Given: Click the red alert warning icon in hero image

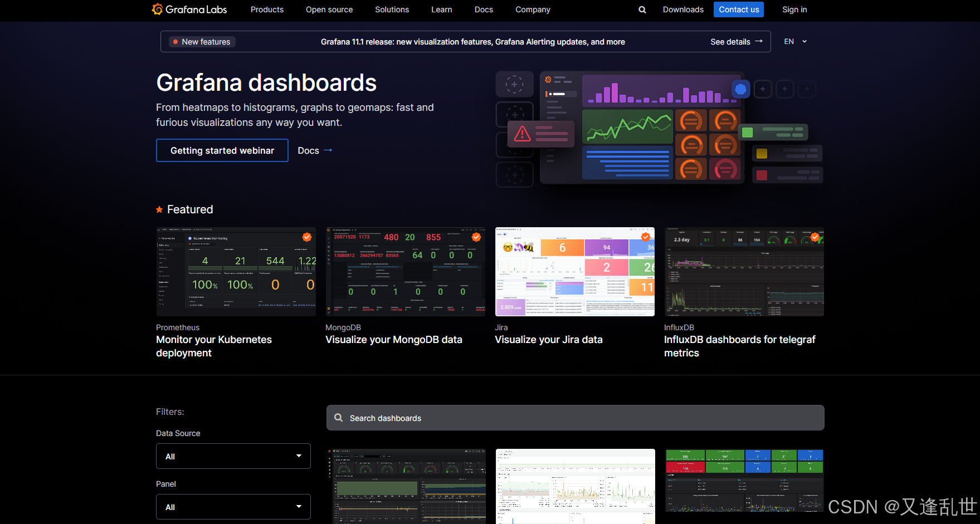Looking at the screenshot, I should click(522, 134).
